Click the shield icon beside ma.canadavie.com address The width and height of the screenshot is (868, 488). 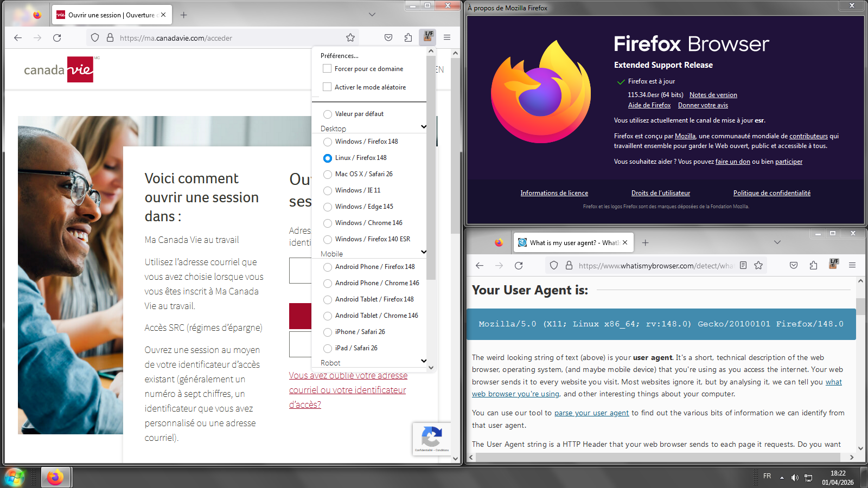pyautogui.click(x=95, y=37)
